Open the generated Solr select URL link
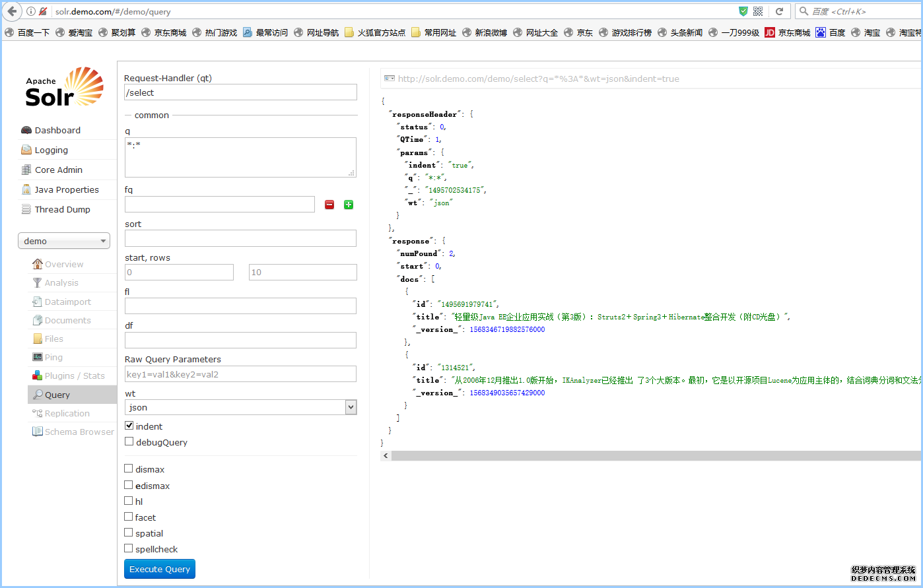Screen dimensions: 923x588 (538, 79)
